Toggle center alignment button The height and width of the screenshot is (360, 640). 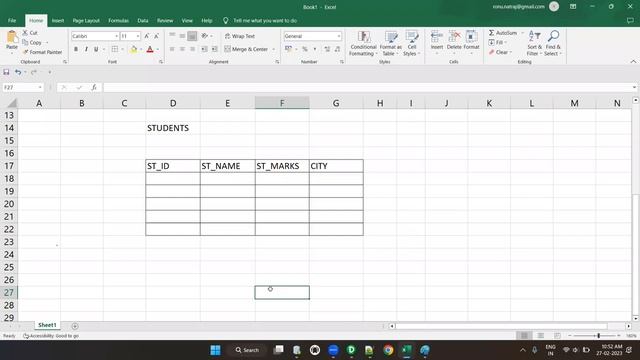[182, 49]
